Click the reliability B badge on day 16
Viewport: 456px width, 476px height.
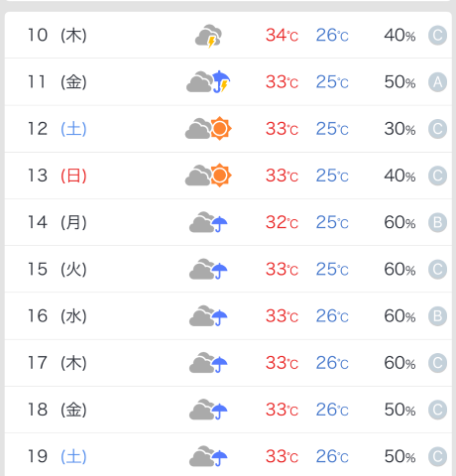(x=437, y=316)
